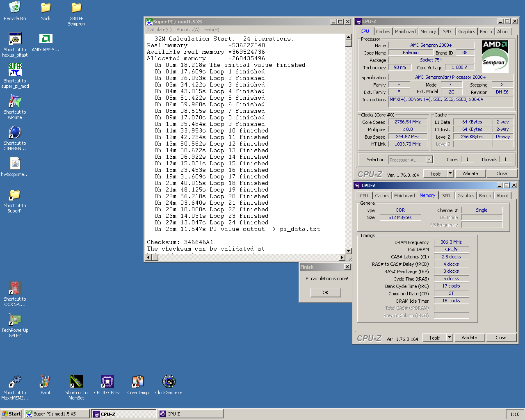This screenshot has height=420, width=525.
Task: Switch to Graphics tab in lower CPU-Z
Action: click(x=466, y=196)
